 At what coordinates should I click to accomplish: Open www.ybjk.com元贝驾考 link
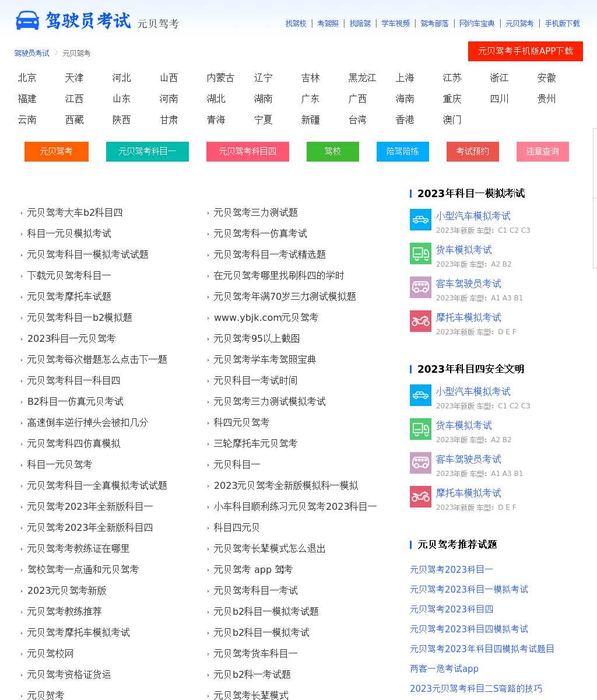pos(266,317)
